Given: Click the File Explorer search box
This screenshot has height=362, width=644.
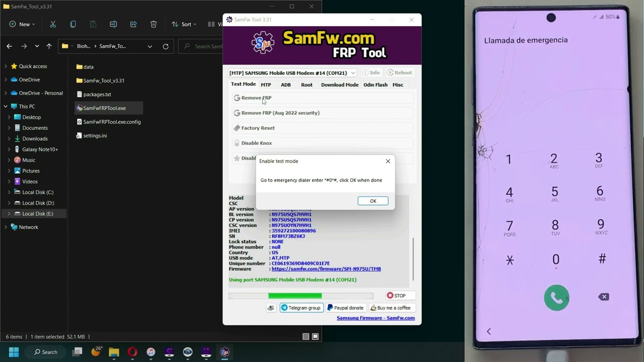Looking at the screenshot, I should pyautogui.click(x=201, y=46).
